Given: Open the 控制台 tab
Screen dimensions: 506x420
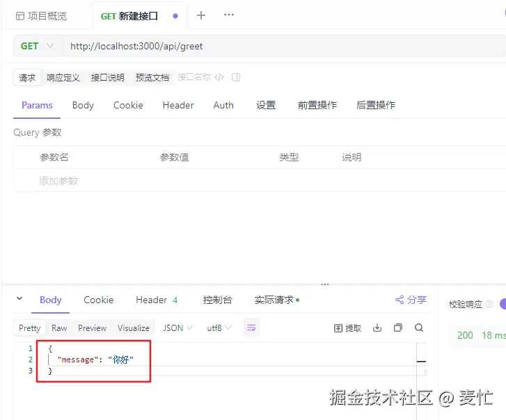Looking at the screenshot, I should point(217,300).
